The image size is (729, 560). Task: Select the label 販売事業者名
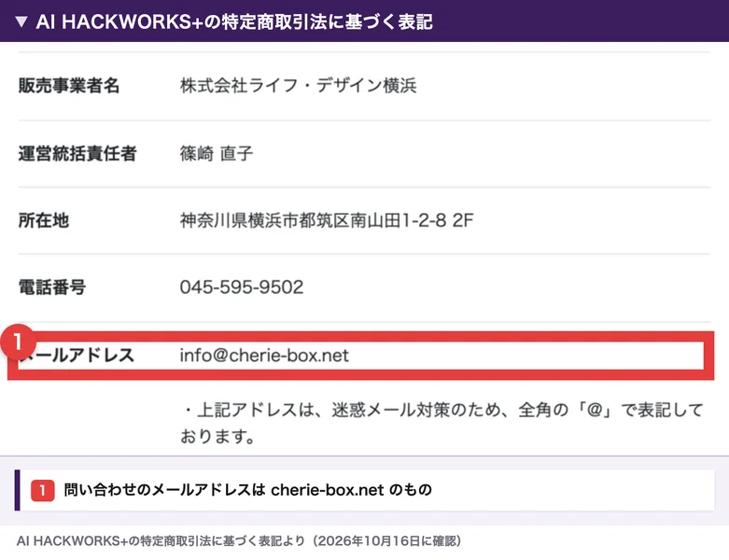pos(69,86)
